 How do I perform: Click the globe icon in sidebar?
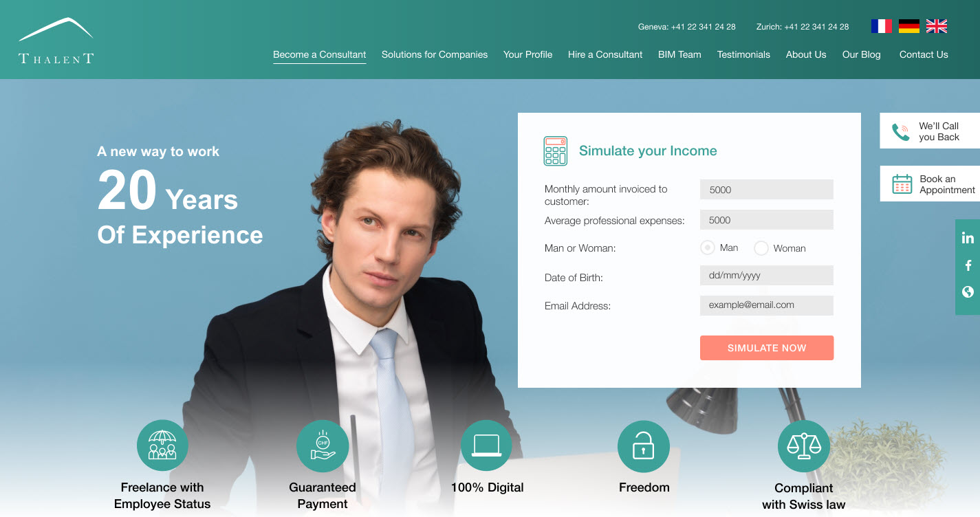(968, 291)
